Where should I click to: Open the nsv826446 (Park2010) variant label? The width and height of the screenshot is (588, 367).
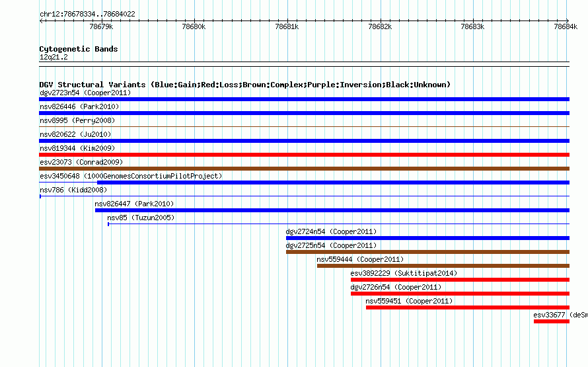pos(79,106)
